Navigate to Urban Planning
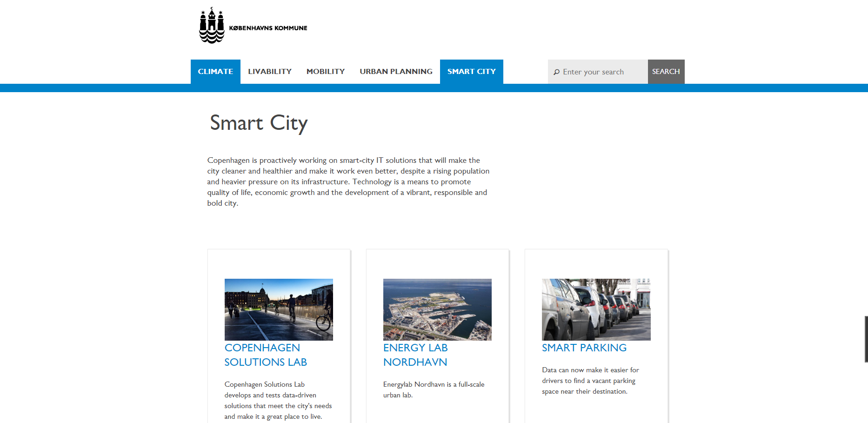 396,72
